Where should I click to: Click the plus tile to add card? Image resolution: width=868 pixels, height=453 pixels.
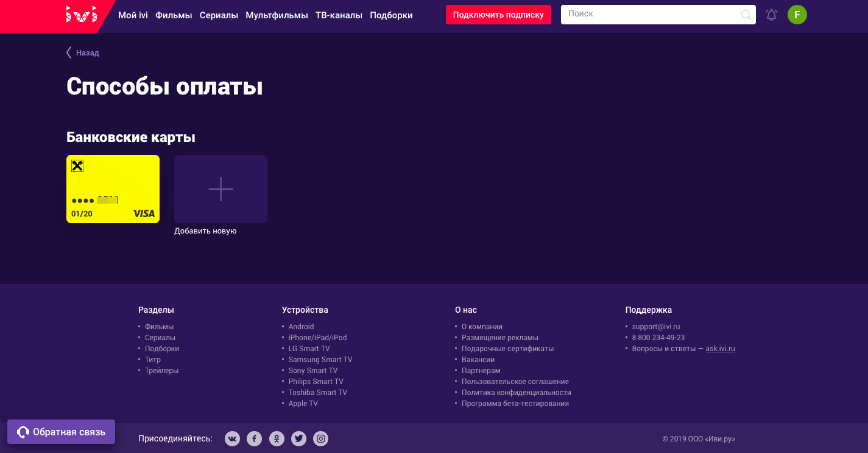[x=221, y=189]
